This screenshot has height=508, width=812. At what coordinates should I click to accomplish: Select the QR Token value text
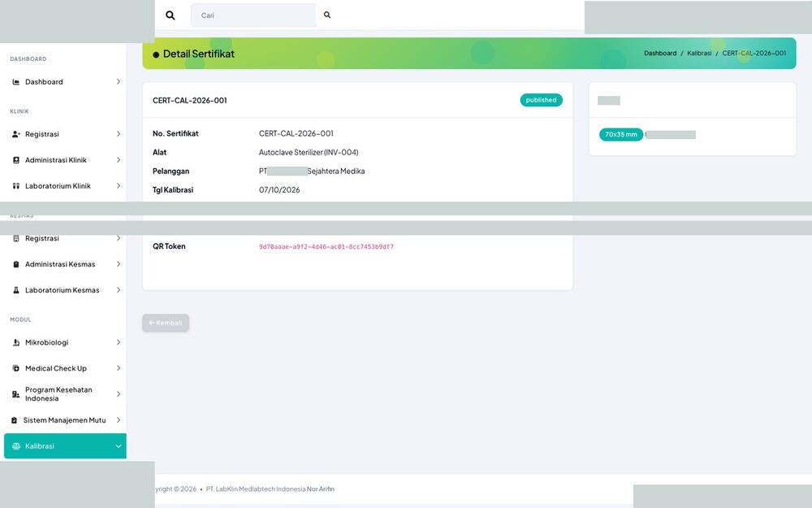pos(326,247)
